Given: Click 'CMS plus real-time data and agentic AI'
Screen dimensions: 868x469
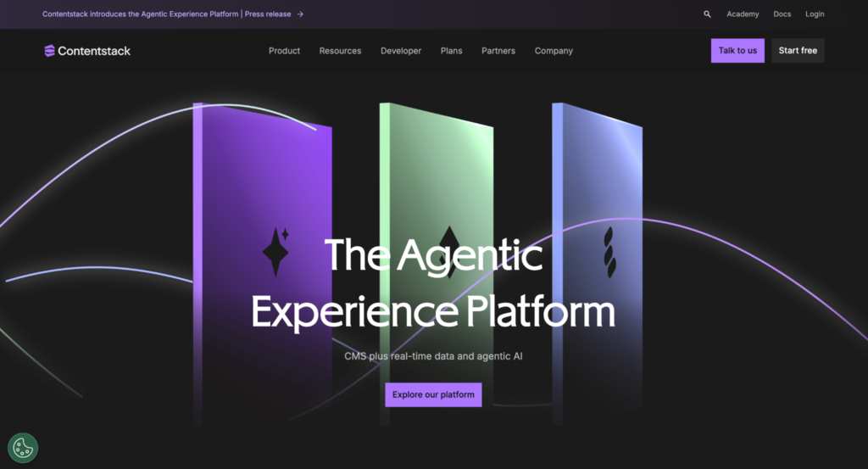Looking at the screenshot, I should tap(433, 356).
